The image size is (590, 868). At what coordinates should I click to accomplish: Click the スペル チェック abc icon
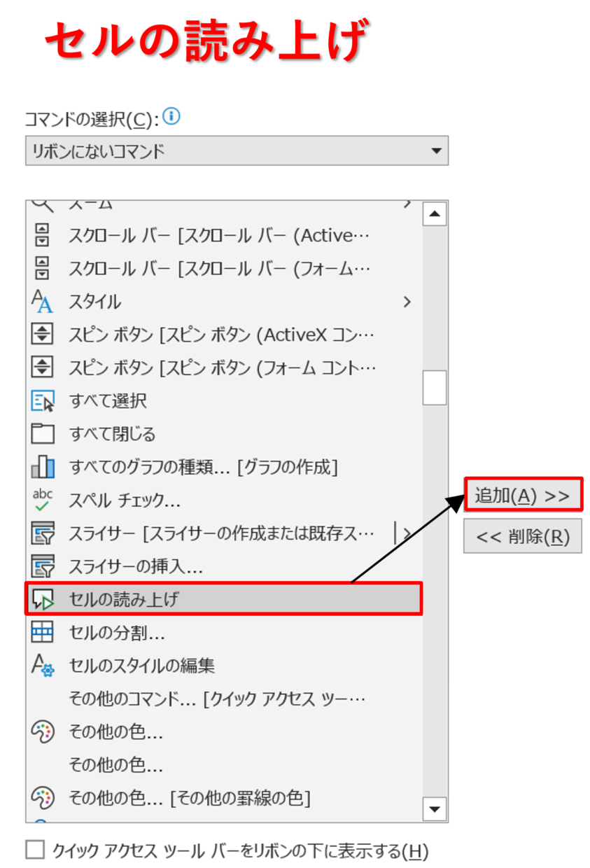pos(43,499)
